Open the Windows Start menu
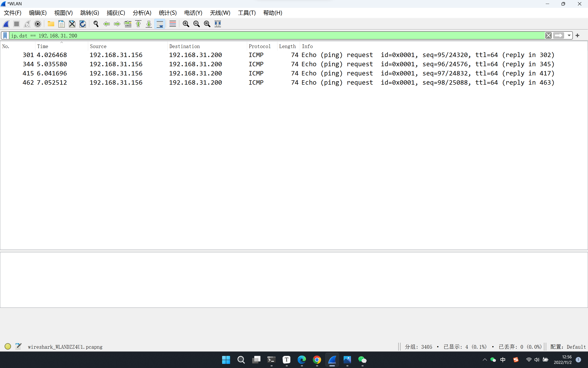Image resolution: width=588 pixels, height=368 pixels. point(226,360)
